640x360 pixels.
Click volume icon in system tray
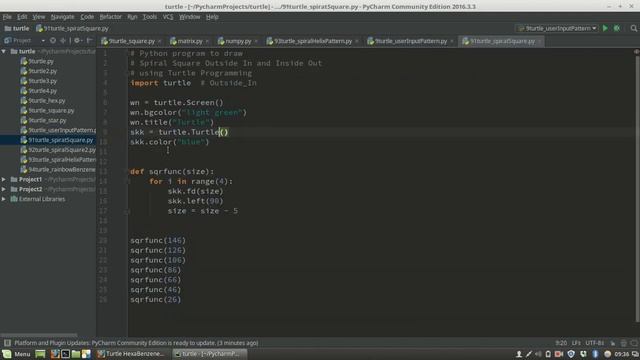(x=538, y=354)
